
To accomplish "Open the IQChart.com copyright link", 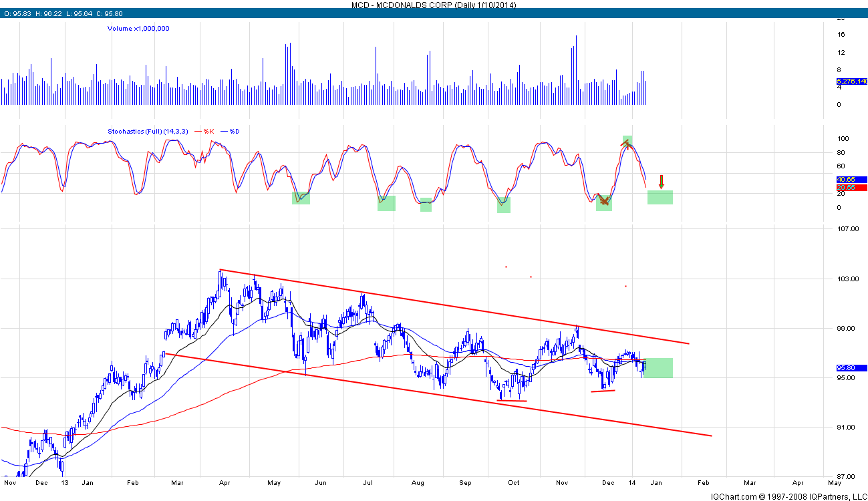I will point(787,496).
